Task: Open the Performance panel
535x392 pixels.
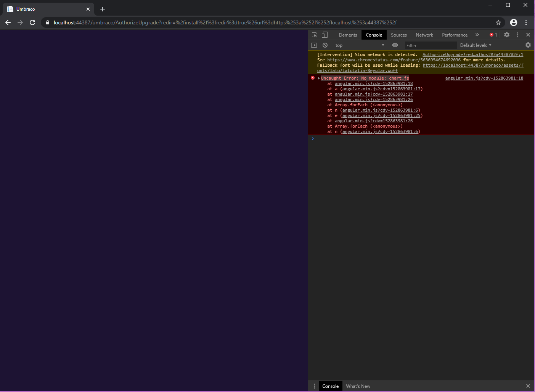Action: point(455,35)
